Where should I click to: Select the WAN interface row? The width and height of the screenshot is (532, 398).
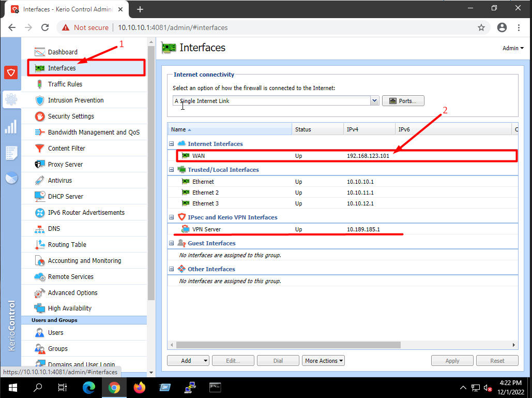coord(343,156)
